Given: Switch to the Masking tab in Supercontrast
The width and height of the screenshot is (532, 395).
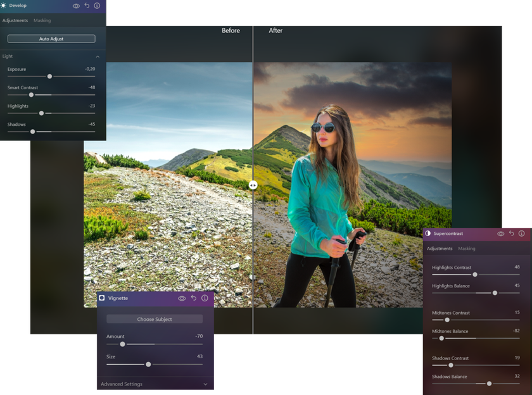Looking at the screenshot, I should [467, 248].
